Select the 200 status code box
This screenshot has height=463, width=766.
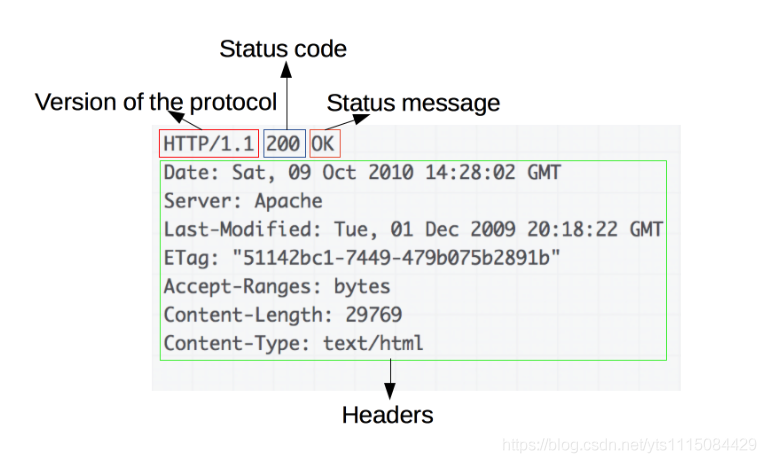(x=285, y=143)
